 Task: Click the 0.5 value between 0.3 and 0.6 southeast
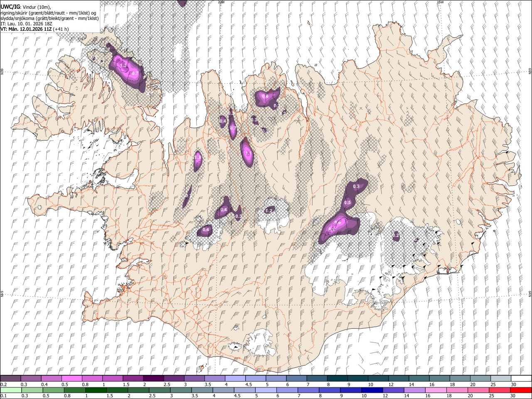348,202
